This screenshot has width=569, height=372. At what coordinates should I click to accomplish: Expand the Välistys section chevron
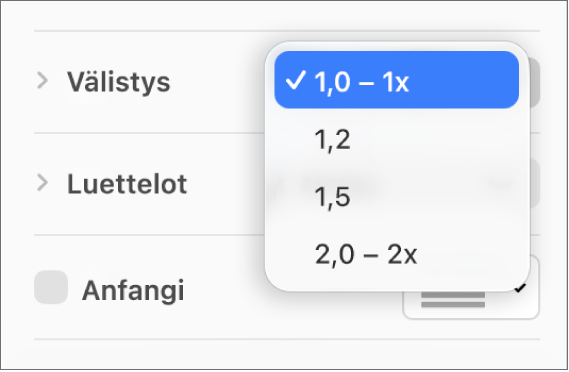tap(42, 81)
